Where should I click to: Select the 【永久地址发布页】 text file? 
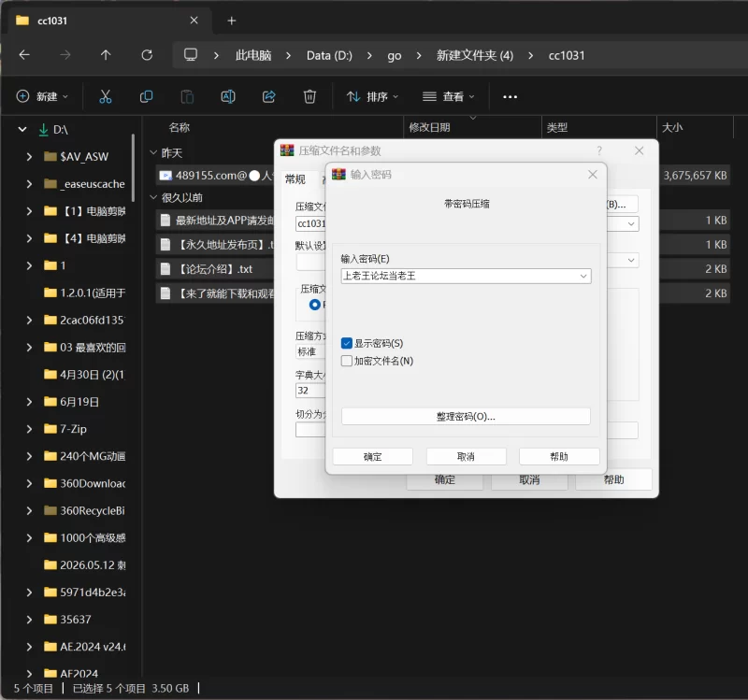(x=217, y=245)
